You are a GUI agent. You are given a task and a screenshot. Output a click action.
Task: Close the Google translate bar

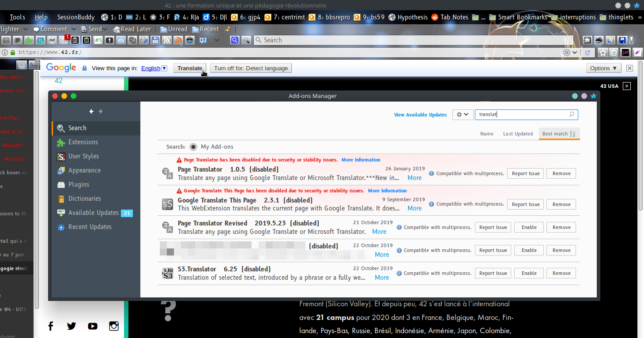(629, 68)
